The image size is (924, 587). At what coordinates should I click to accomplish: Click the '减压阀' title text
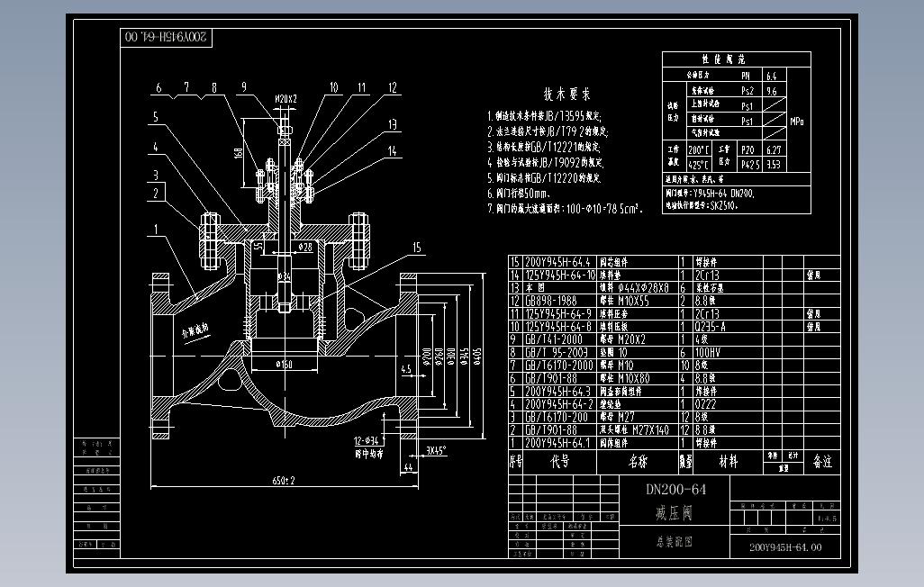coord(675,513)
